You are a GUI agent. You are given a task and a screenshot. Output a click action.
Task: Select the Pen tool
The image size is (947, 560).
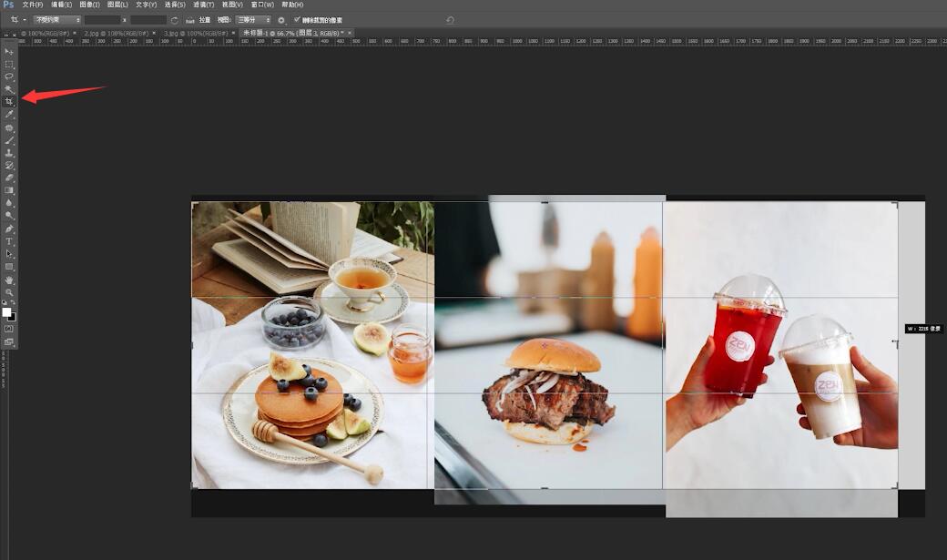9,229
